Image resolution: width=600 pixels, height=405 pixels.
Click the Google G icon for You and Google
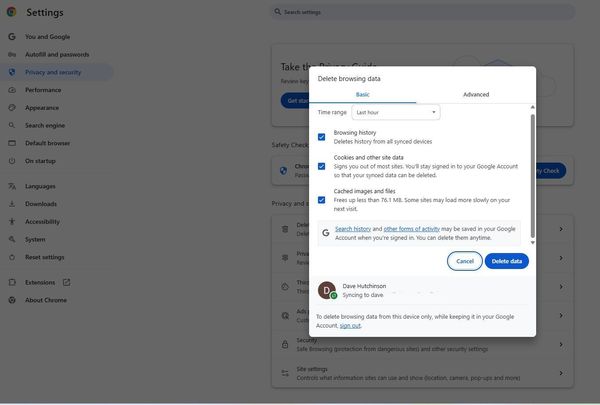coord(12,37)
